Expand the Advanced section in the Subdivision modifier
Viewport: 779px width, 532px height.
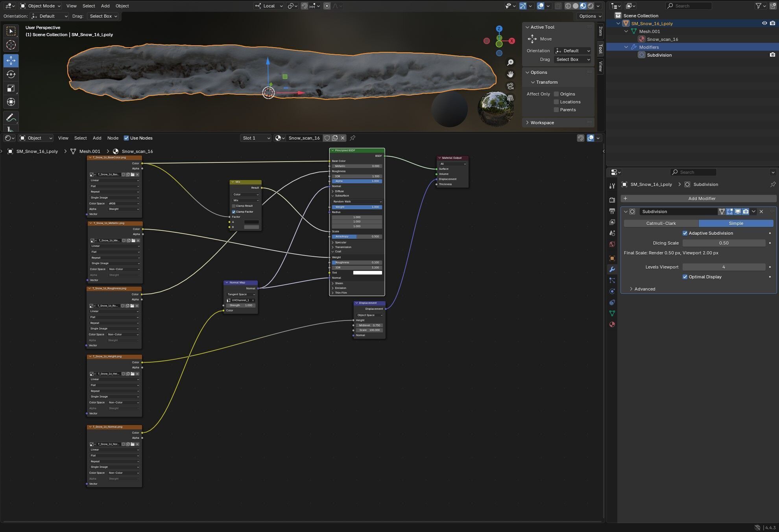[644, 289]
